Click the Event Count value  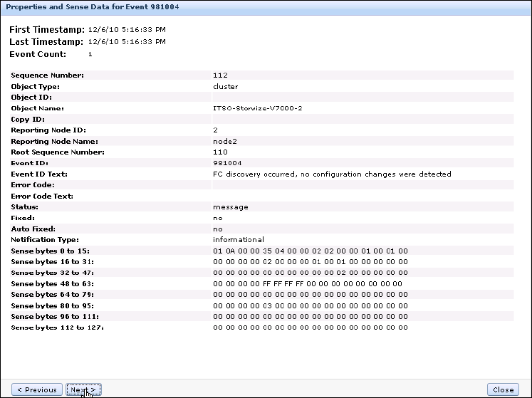pyautogui.click(x=90, y=54)
